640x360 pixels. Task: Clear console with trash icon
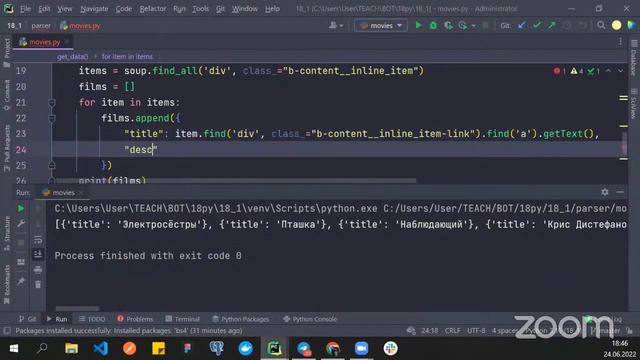click(38, 284)
